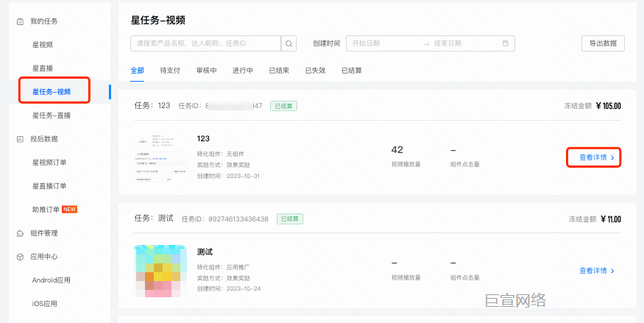This screenshot has height=323, width=644.
Task: Click the 已结算 badge on task 测试
Action: coord(289,219)
